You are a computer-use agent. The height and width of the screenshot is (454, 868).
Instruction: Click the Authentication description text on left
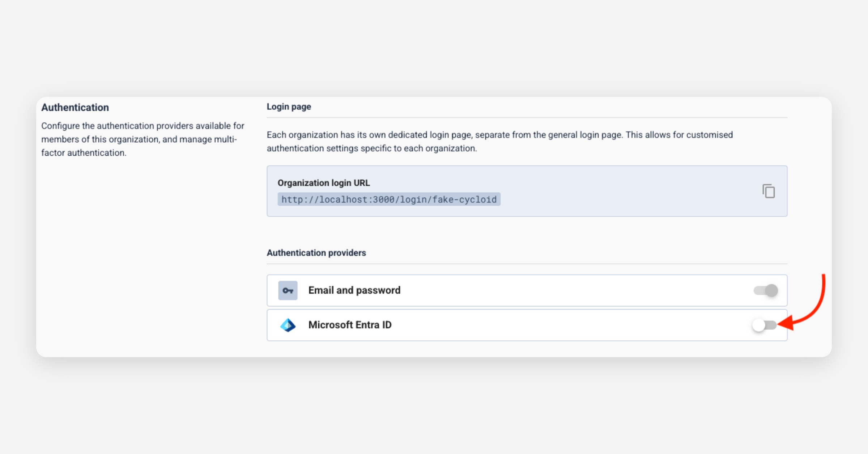142,139
